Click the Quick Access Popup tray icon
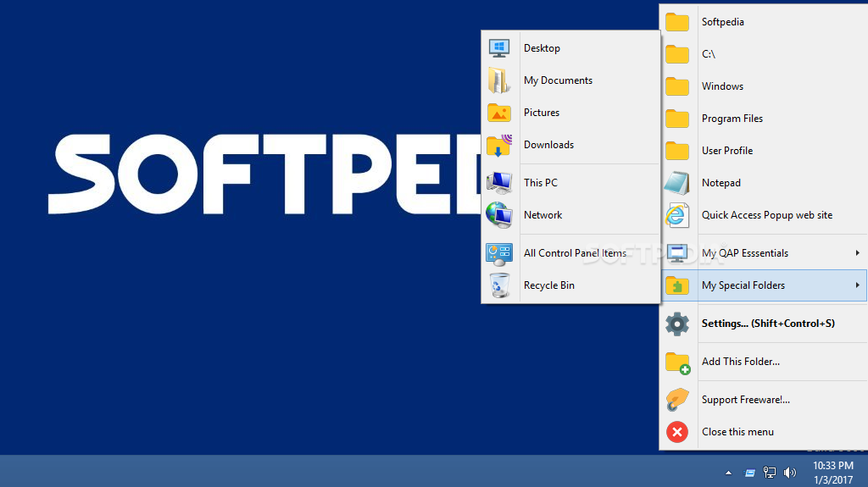 point(749,473)
